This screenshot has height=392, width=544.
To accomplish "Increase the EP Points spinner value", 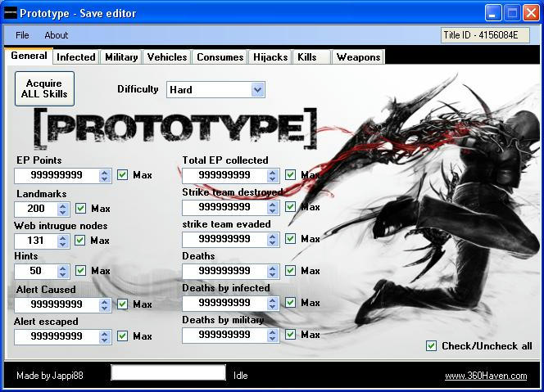I will pyautogui.click(x=105, y=172).
